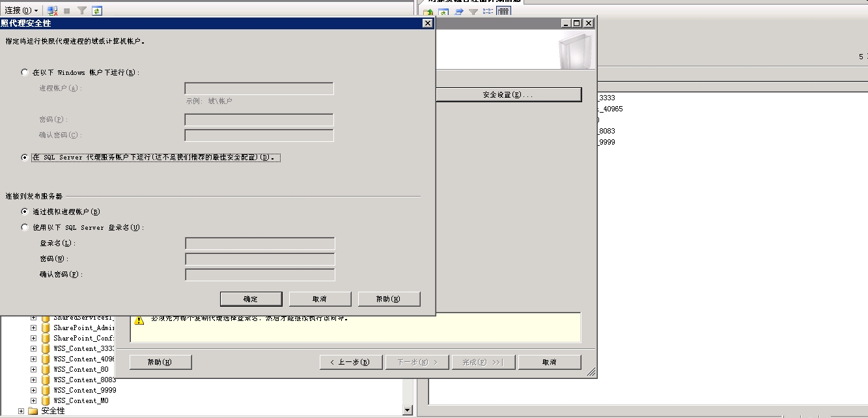Screen dimensions: 868x418
Task: Click the database icon for WSS_Content_8083
Action: tap(45, 380)
